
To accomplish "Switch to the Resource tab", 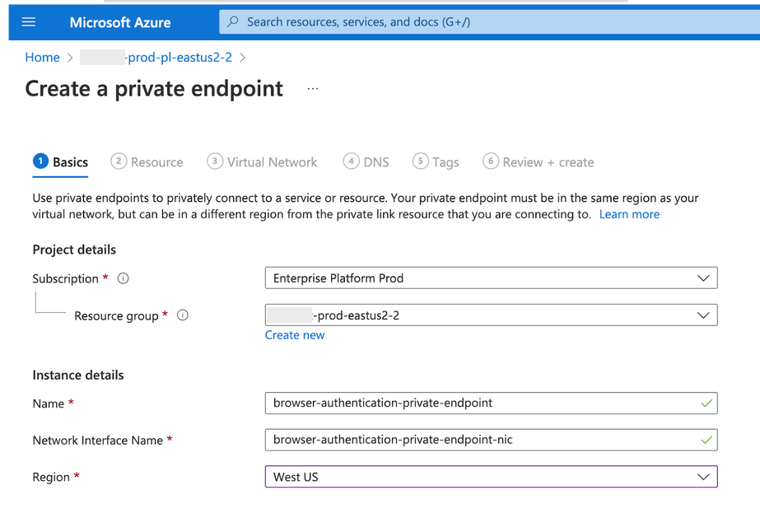I will pos(147,162).
